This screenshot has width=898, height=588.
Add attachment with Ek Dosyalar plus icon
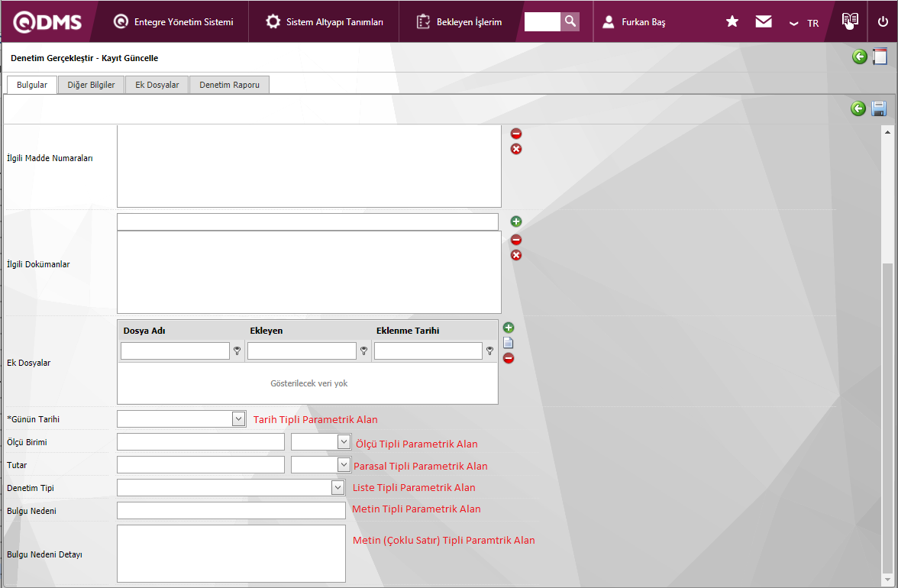pyautogui.click(x=509, y=328)
